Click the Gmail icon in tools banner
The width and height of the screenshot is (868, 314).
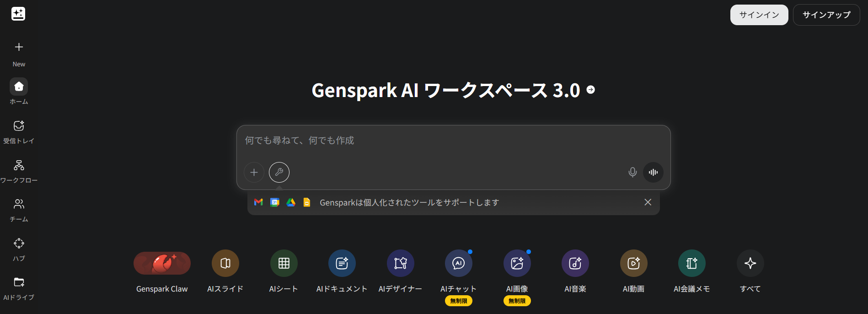(258, 202)
